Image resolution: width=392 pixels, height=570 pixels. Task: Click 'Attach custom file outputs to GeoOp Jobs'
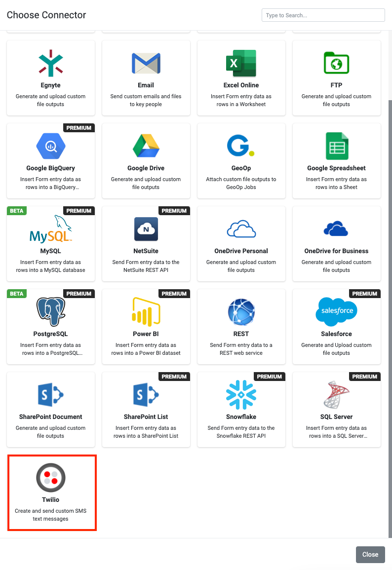point(241,183)
